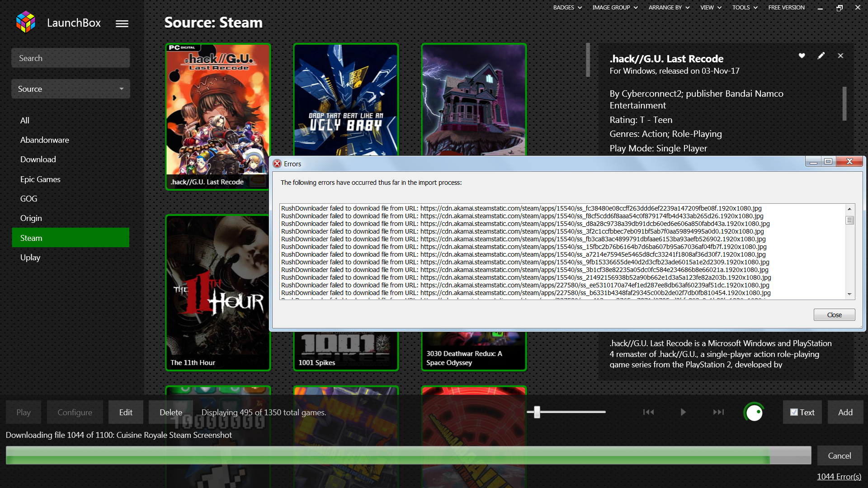Click the Add button
This screenshot has width=868, height=488.
pos(845,412)
